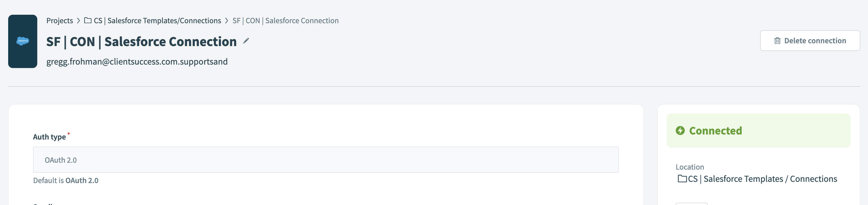Image resolution: width=868 pixels, height=205 pixels.
Task: Click the chevron before SF | CON breadcrumb
Action: [x=226, y=21]
